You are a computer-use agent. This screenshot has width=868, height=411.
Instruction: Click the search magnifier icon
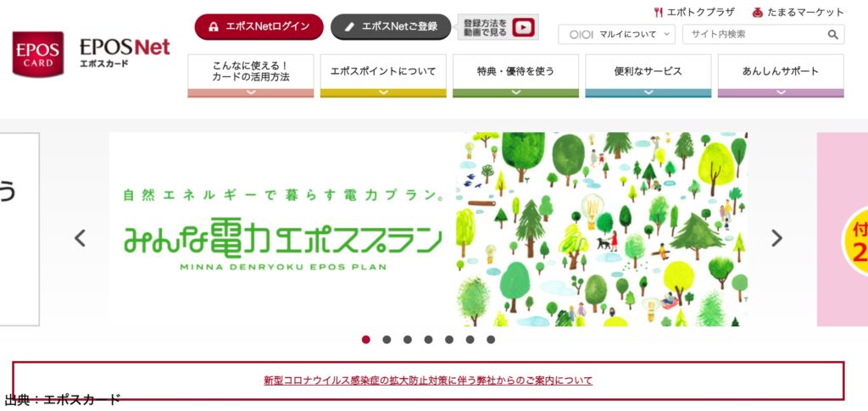(833, 34)
